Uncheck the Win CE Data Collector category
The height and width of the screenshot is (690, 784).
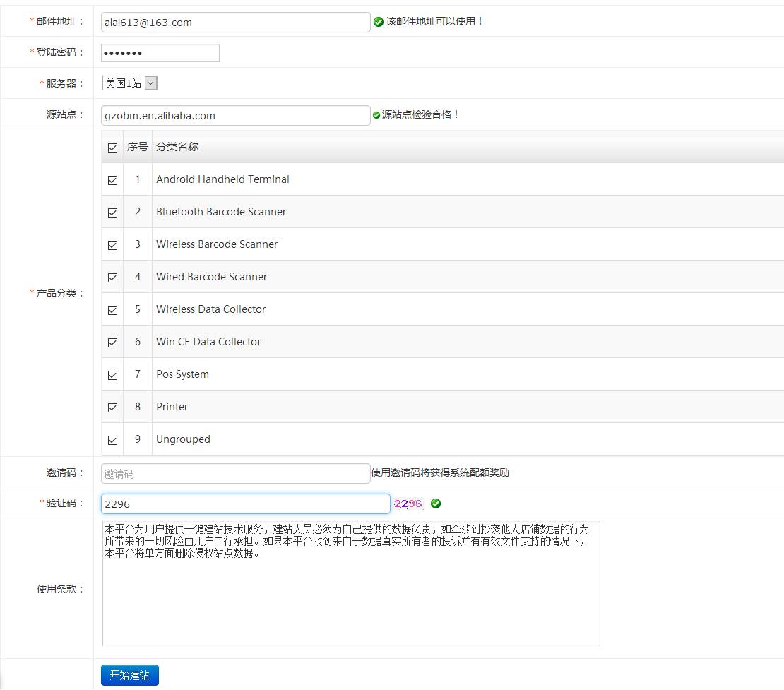(112, 342)
